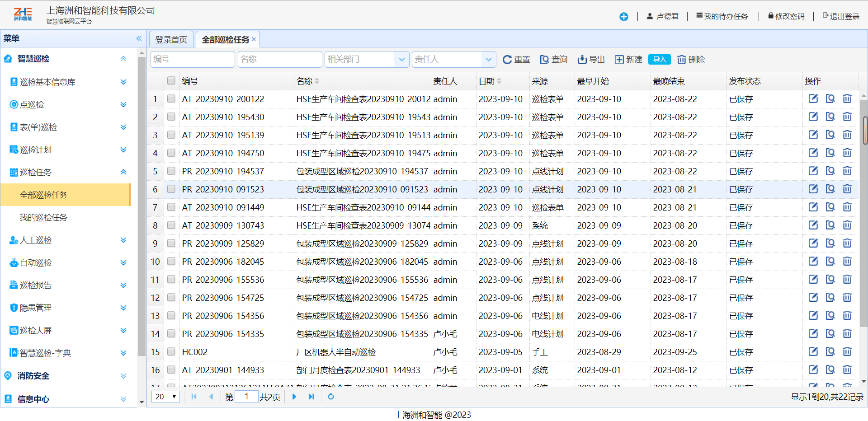Collapse the left menu panel
This screenshot has width=868, height=421.
pos(139,38)
